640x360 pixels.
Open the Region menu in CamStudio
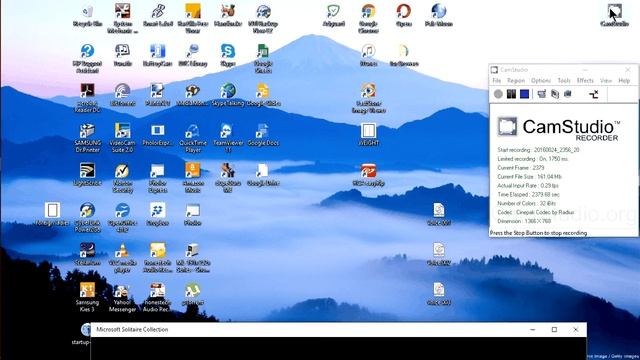coord(516,80)
